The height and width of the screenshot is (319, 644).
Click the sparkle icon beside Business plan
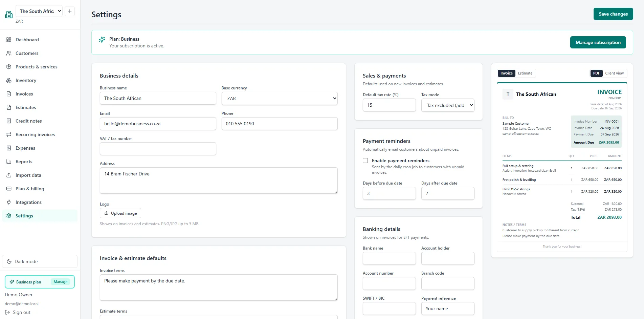[x=12, y=282]
